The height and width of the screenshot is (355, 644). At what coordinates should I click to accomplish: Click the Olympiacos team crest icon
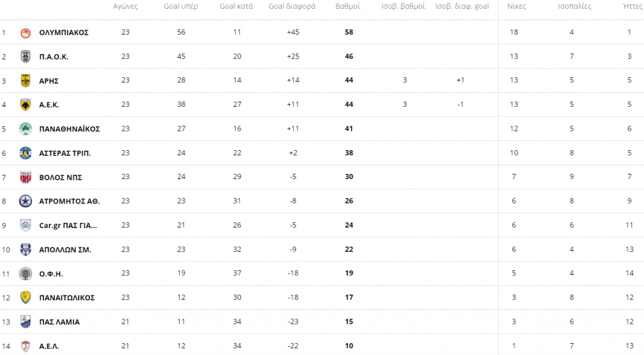pos(25,32)
